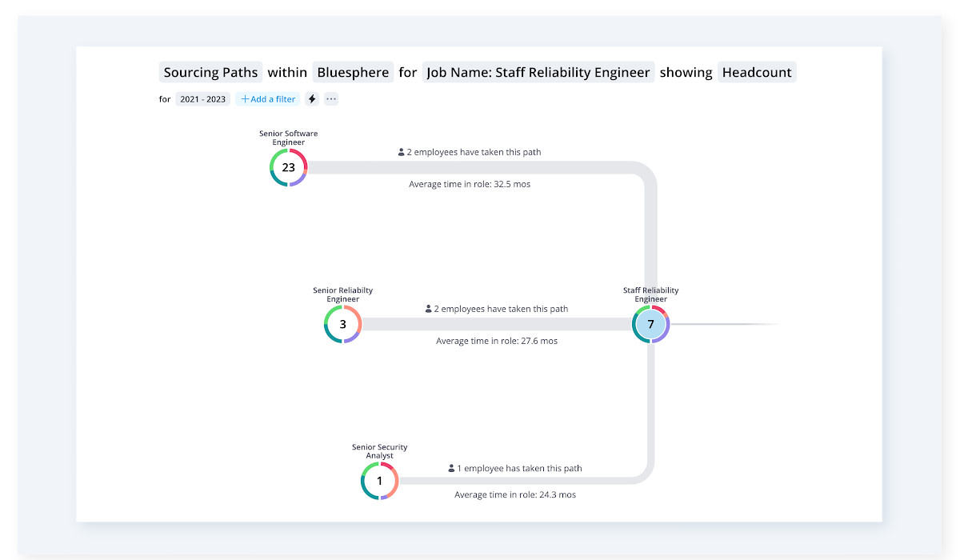
Task: Click the path line from Senior Reliability Engineer
Action: tap(496, 324)
